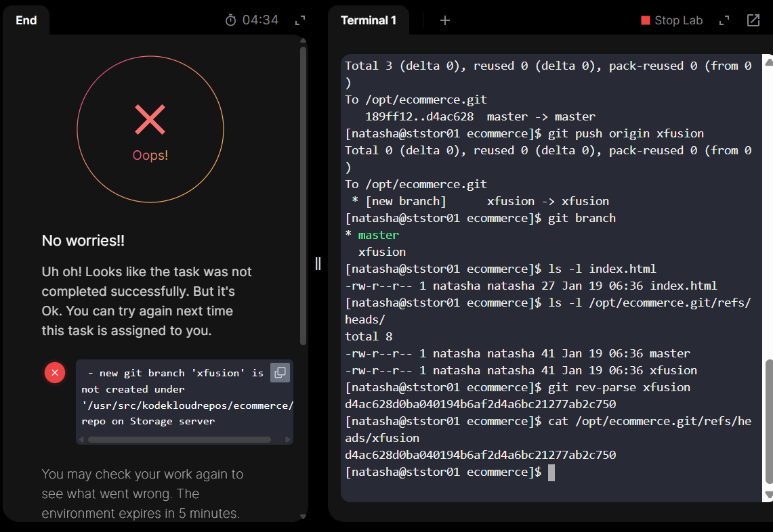Click the 04:34 countdown timer text

[x=260, y=20]
